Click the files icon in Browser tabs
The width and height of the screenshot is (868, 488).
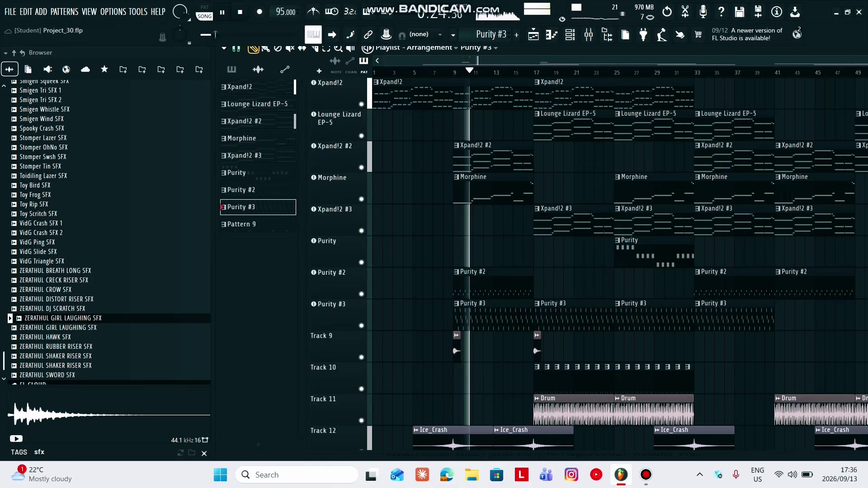(28, 69)
